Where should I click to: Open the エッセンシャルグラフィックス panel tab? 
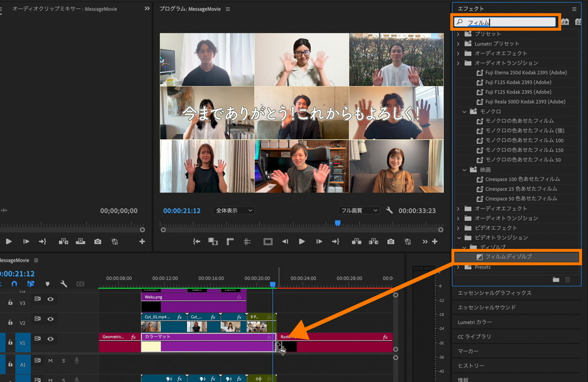click(495, 293)
